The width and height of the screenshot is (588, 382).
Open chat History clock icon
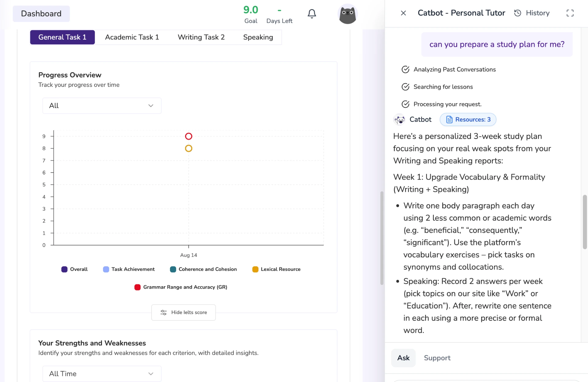(518, 13)
